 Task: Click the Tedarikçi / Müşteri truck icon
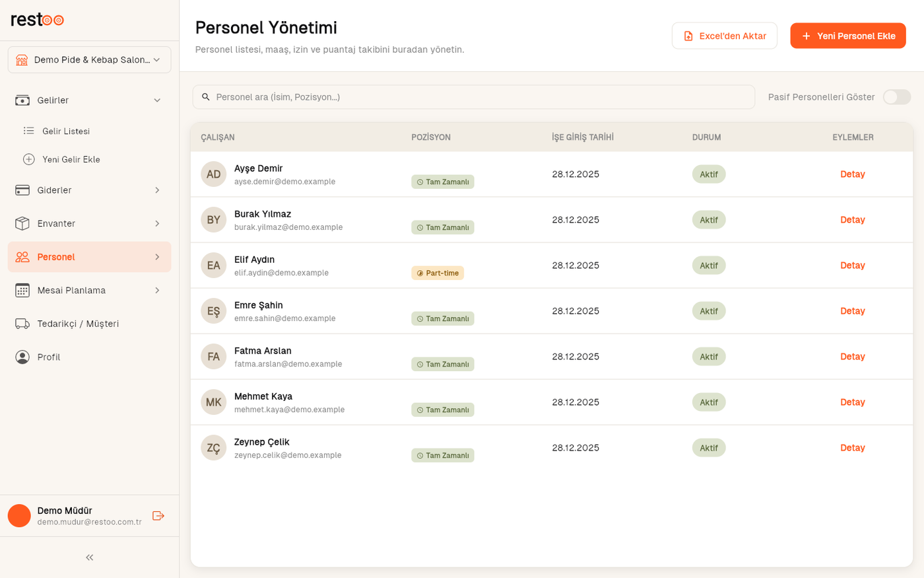click(22, 324)
